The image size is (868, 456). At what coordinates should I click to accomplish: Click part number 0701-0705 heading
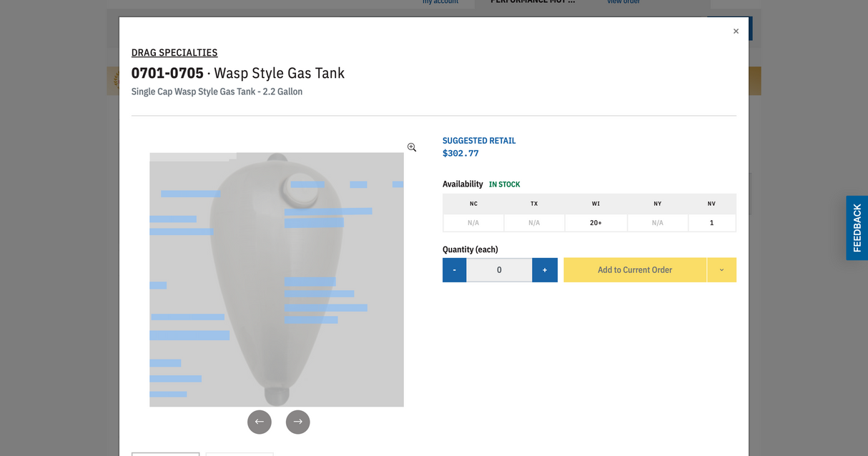click(x=167, y=73)
